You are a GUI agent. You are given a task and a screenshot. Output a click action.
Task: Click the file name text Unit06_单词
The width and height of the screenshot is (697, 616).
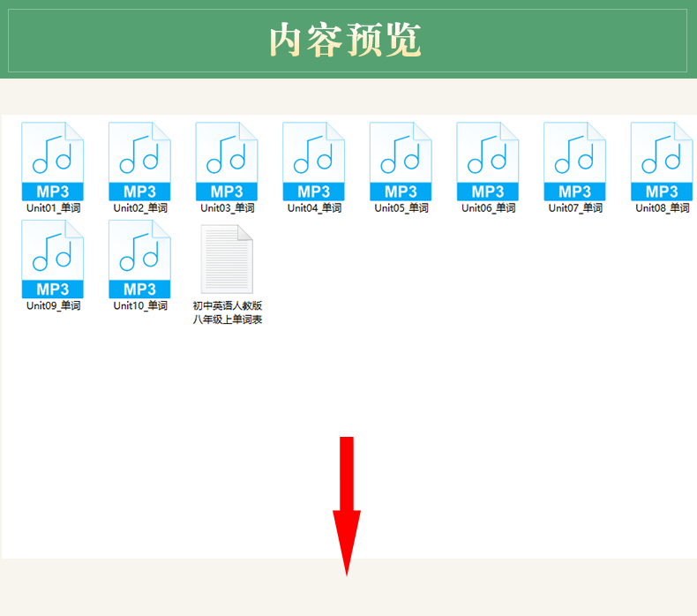click(489, 207)
